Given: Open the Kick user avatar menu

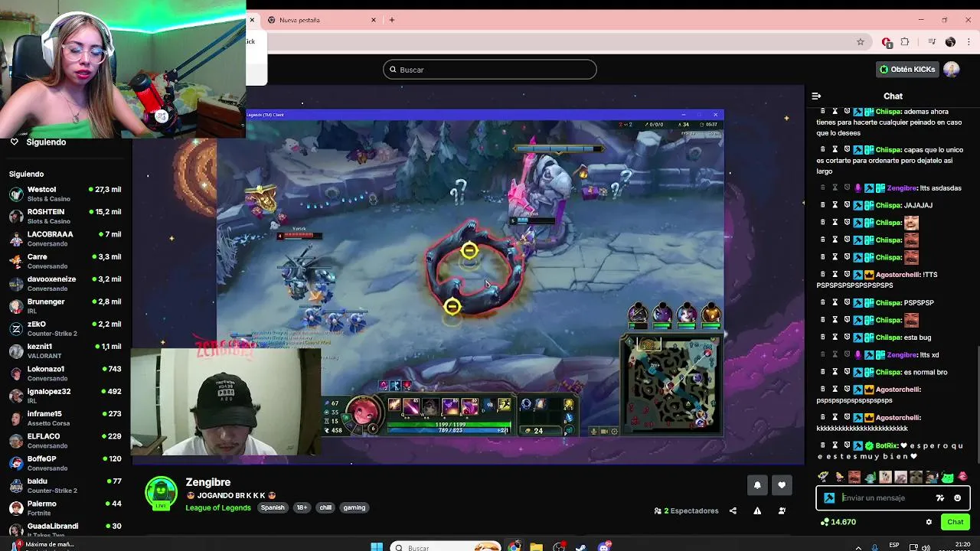Looking at the screenshot, I should [952, 70].
